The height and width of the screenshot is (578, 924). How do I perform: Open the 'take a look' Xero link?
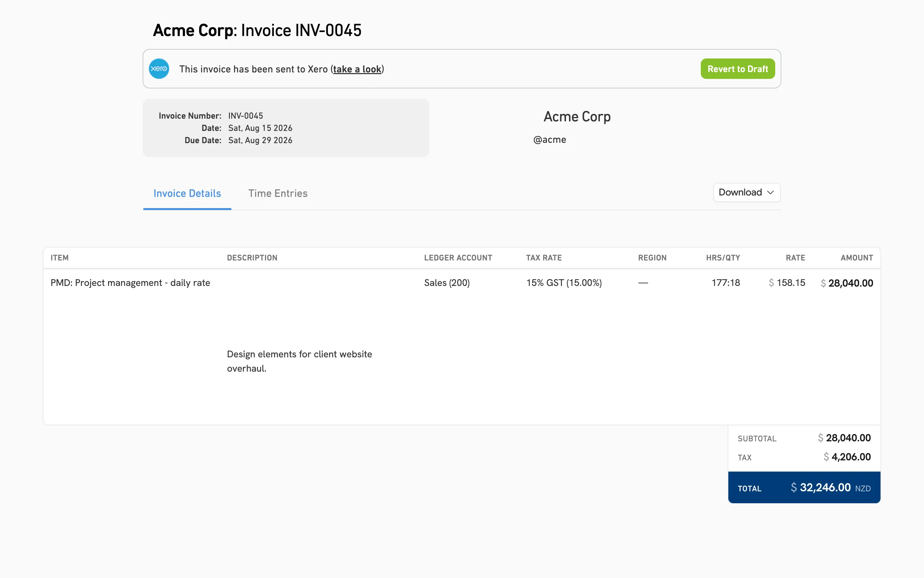coord(357,69)
